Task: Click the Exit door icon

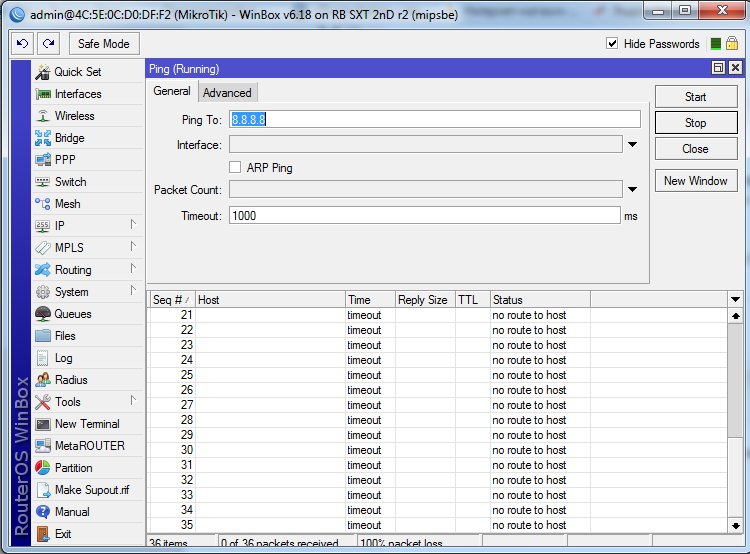Action: point(43,534)
